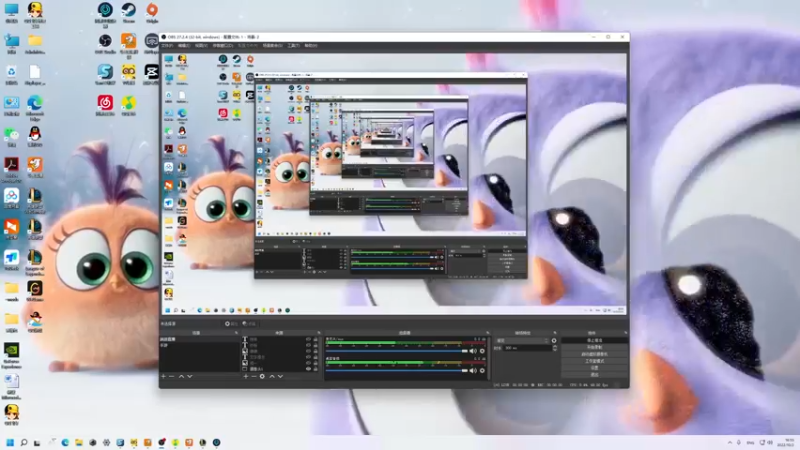Click the Filters button above the Sources dock
The height and width of the screenshot is (450, 800).
point(249,324)
